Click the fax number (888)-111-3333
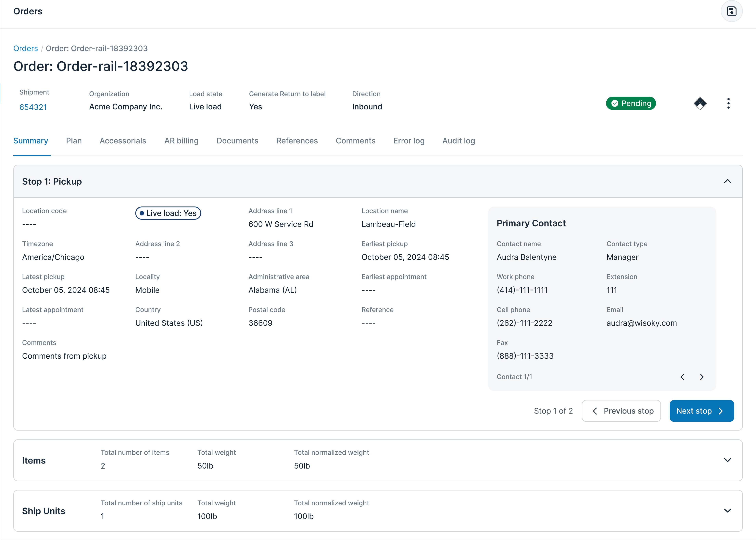 tap(525, 356)
